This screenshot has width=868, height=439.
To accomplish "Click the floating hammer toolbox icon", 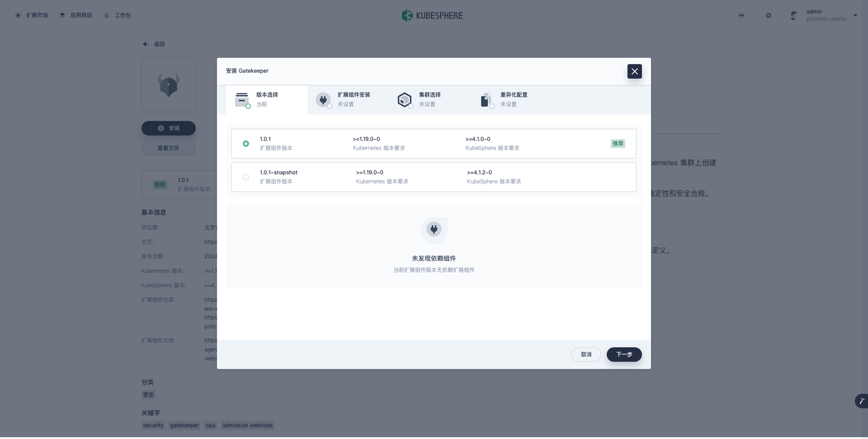I will tap(861, 401).
